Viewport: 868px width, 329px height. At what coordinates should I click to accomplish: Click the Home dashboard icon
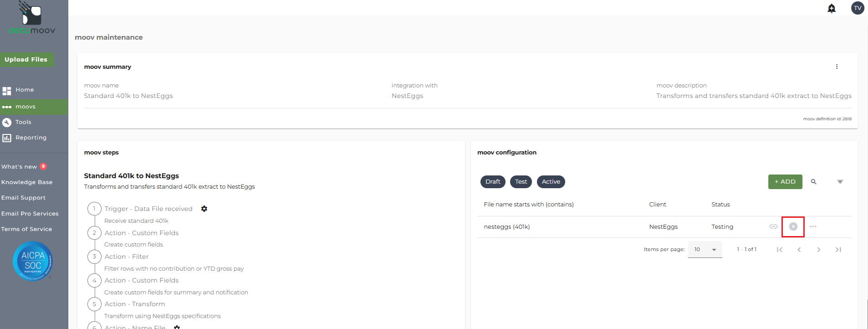coord(7,90)
